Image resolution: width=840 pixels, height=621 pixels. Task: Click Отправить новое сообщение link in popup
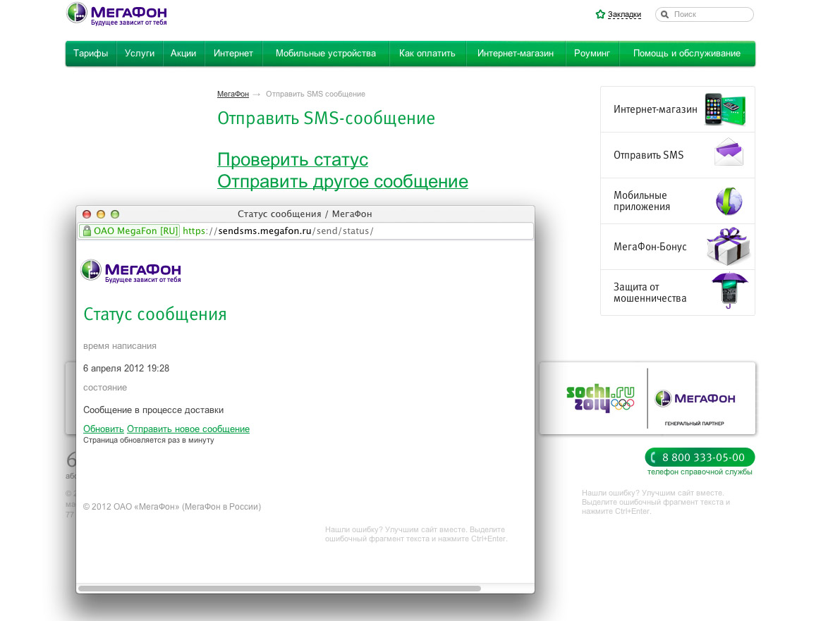click(188, 429)
